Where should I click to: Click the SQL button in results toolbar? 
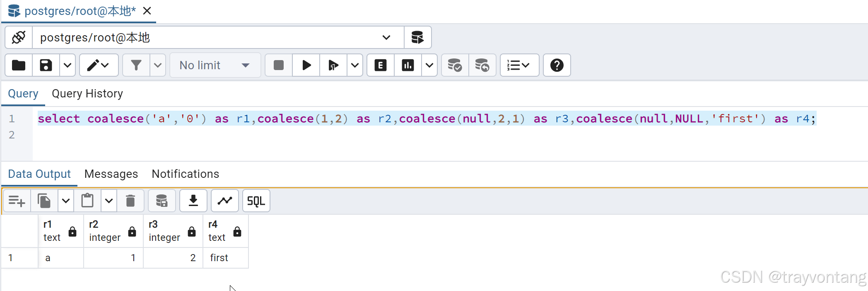[256, 201]
